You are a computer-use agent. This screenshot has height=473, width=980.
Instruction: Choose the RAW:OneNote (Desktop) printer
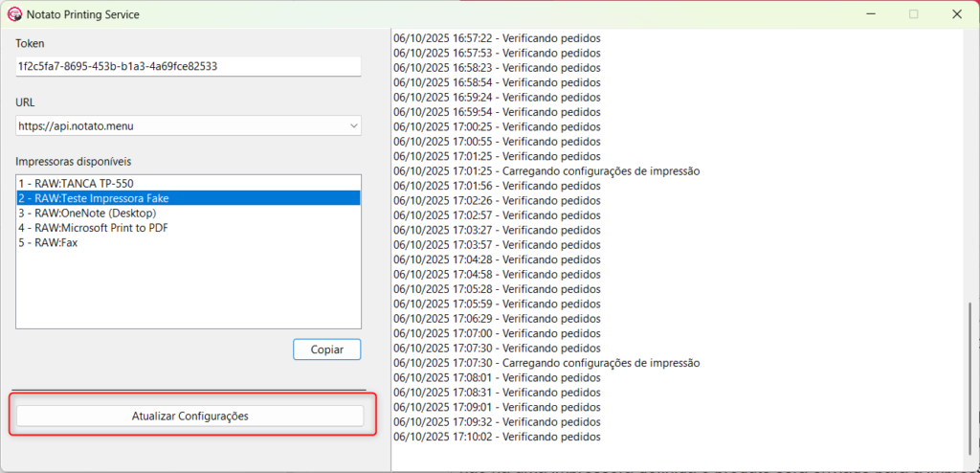86,213
